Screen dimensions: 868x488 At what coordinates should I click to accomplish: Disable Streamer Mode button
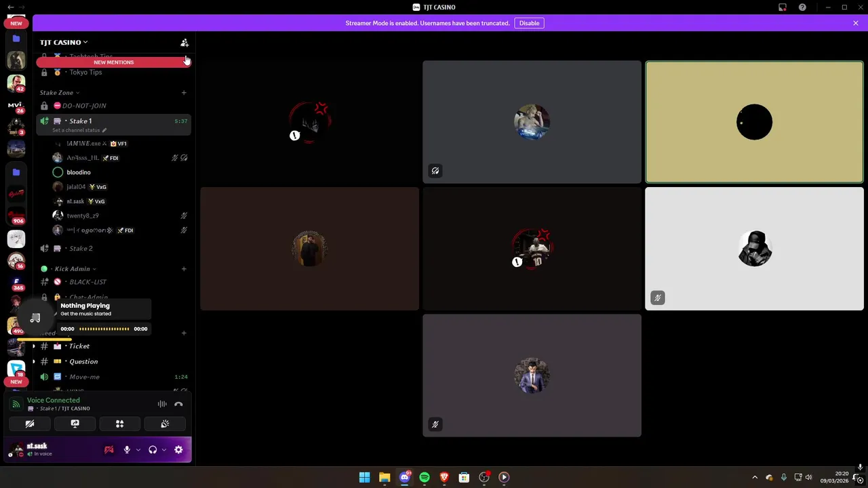point(529,23)
